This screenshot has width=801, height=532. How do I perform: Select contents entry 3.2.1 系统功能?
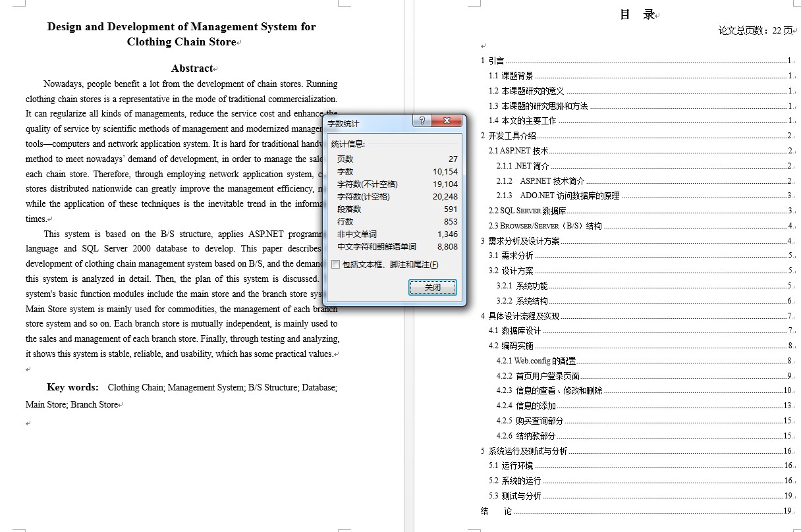(x=644, y=286)
